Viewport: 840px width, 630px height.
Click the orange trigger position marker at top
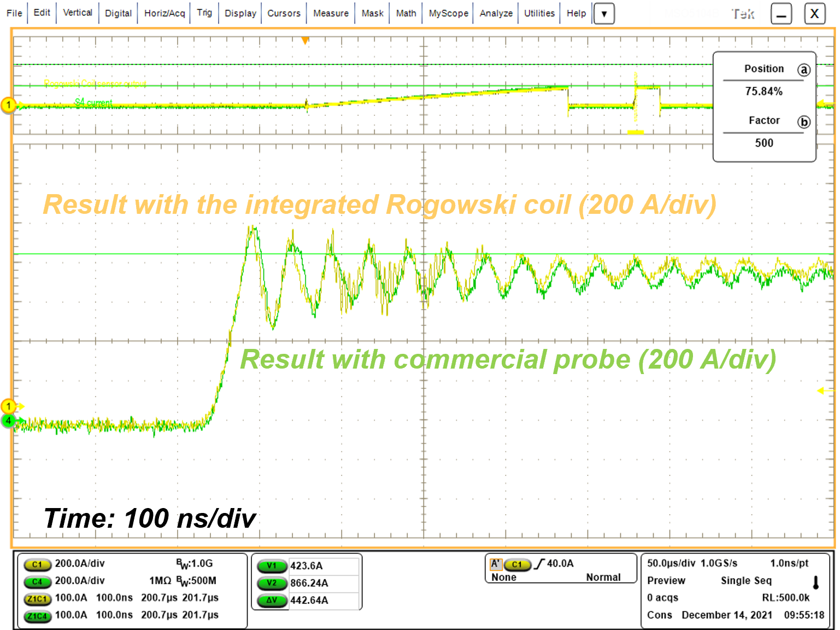coord(305,40)
